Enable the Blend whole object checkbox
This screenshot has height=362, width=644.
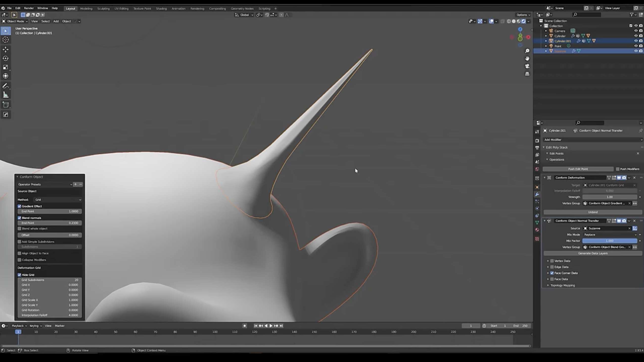19,229
